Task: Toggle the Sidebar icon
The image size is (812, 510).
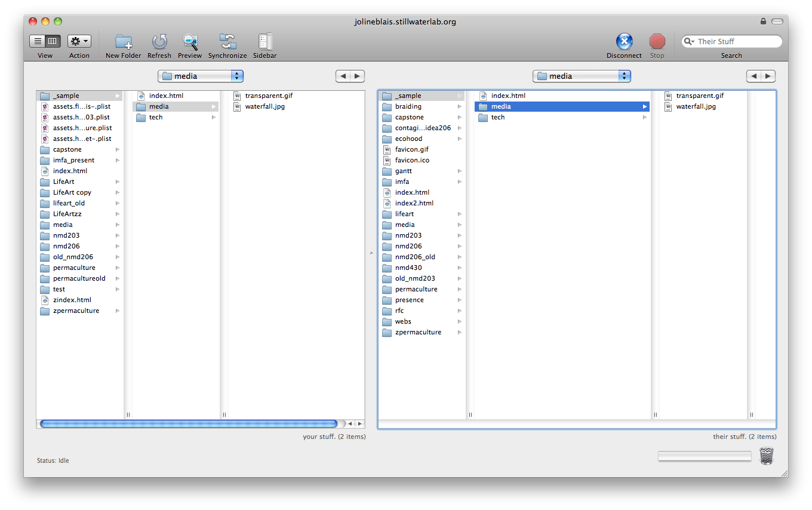Action: (264, 42)
